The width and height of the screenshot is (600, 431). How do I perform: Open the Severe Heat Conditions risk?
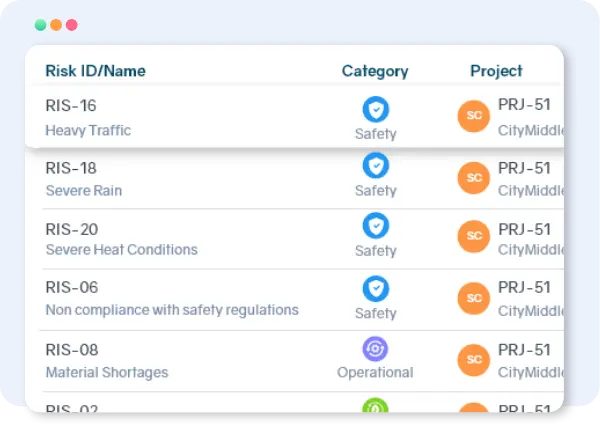pos(121,249)
